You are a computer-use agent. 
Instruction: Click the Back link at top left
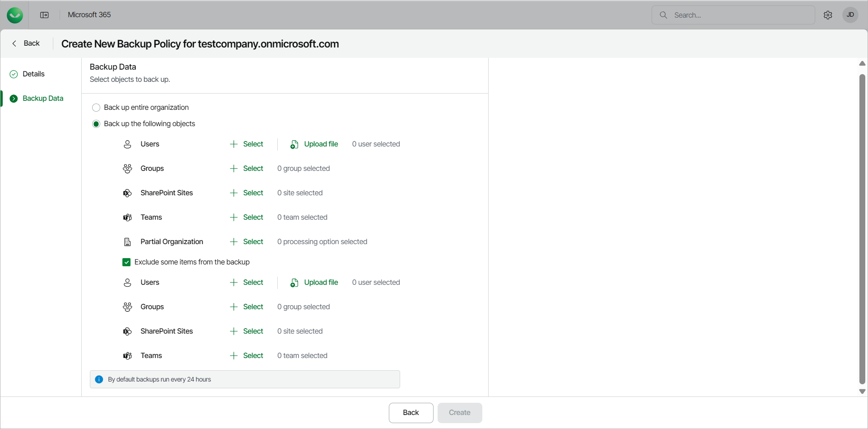coord(26,43)
